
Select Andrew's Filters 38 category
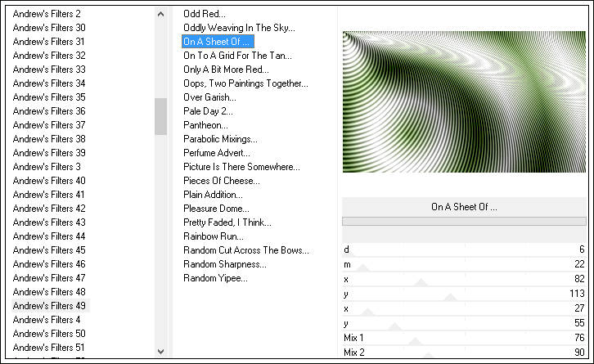point(49,139)
